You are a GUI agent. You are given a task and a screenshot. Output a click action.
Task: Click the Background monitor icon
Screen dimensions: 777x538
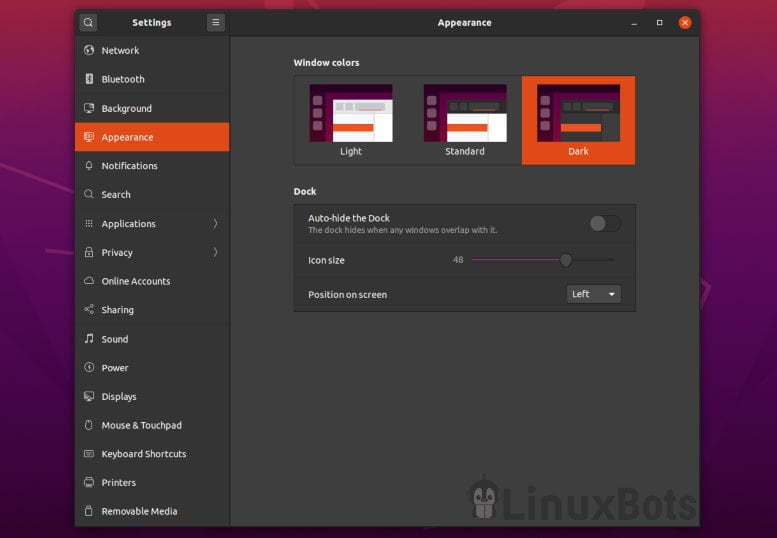pos(89,108)
